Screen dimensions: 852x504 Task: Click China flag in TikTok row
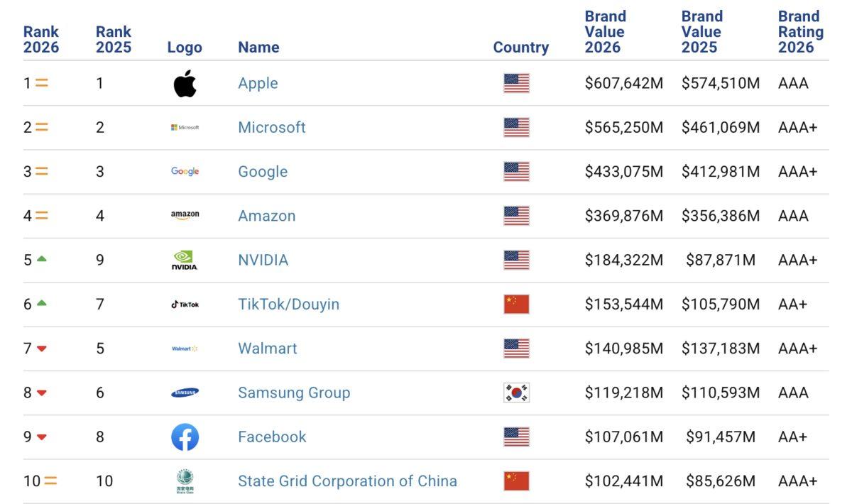click(x=516, y=305)
